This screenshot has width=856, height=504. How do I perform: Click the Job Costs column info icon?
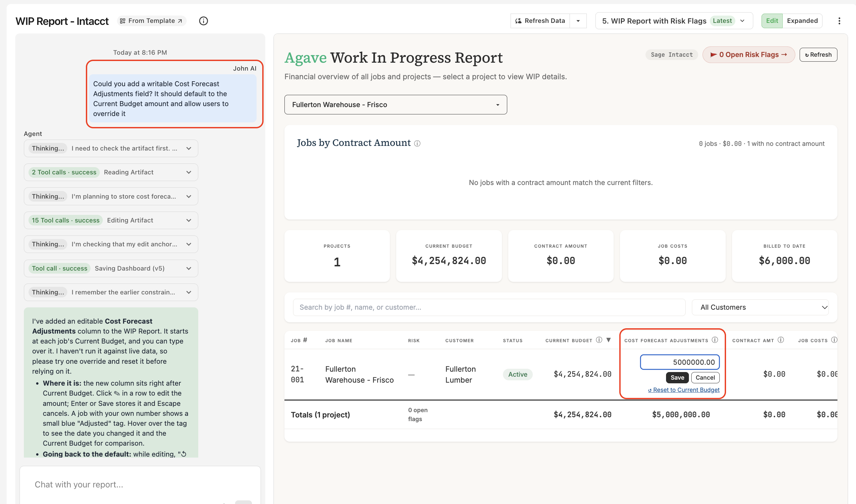834,340
